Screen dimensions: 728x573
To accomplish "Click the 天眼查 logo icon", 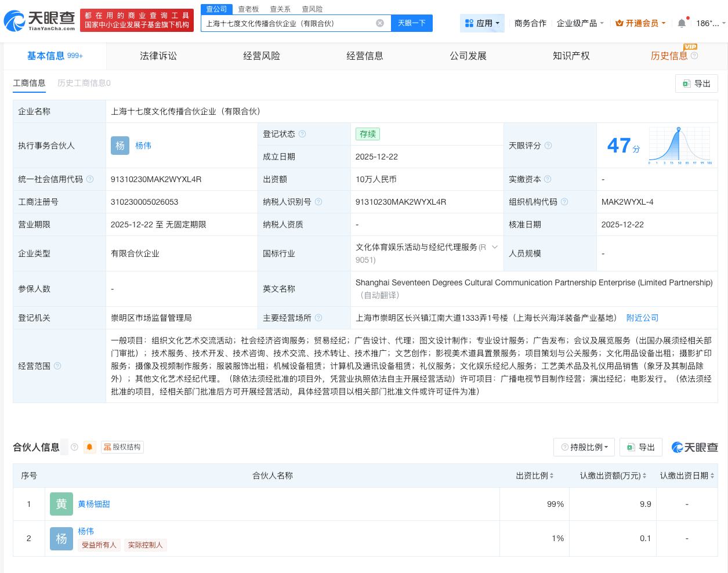I will tap(14, 20).
